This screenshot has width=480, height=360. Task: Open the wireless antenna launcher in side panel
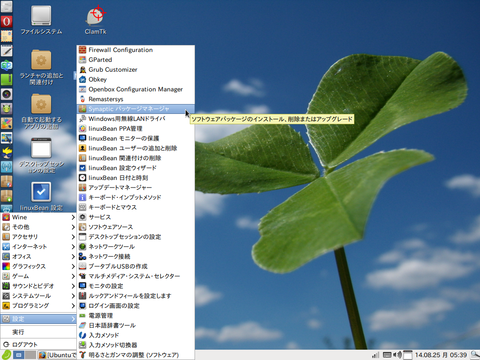click(x=6, y=166)
